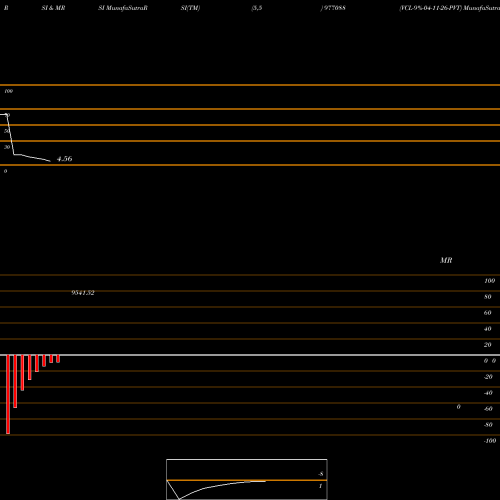
Task: Click the second-tallest red histogram bar
Action: pyautogui.click(x=15, y=381)
